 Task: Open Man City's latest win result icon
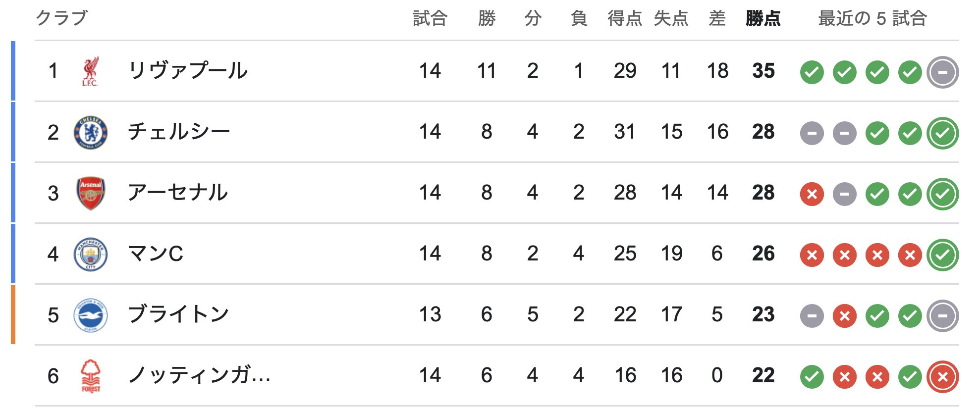(943, 255)
